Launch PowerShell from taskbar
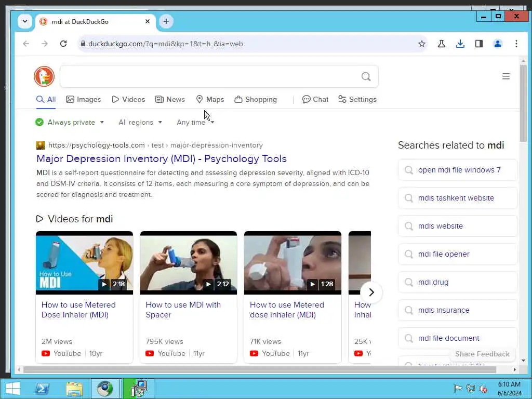Image resolution: width=532 pixels, height=399 pixels. tap(42, 389)
